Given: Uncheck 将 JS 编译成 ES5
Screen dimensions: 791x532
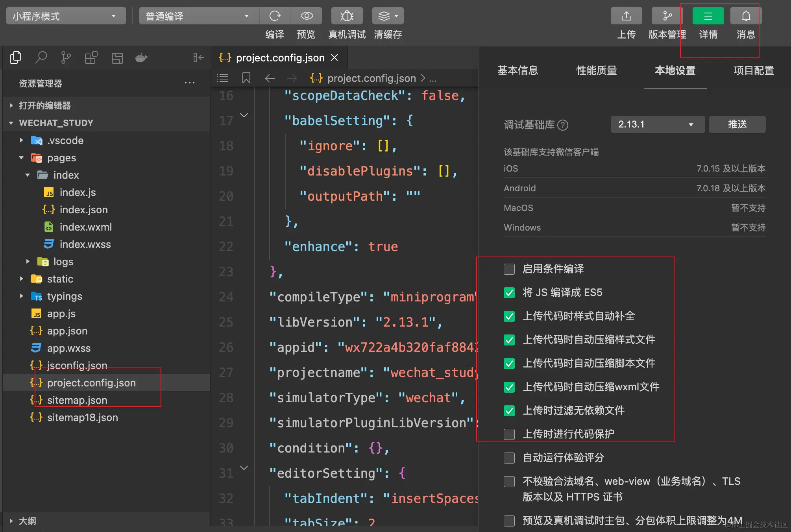Looking at the screenshot, I should 509,293.
